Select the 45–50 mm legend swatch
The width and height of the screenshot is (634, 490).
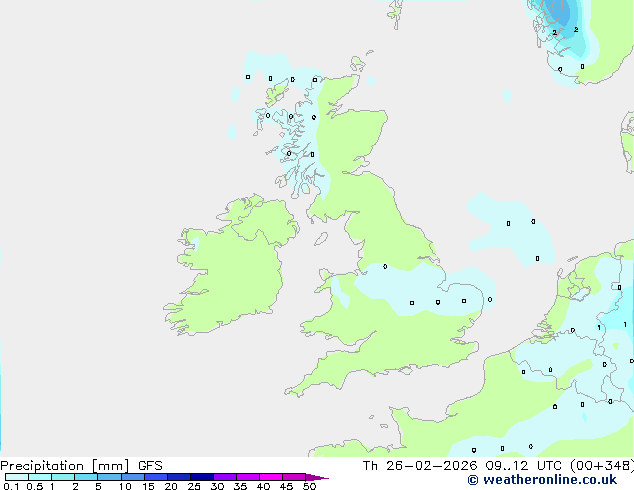(294, 477)
